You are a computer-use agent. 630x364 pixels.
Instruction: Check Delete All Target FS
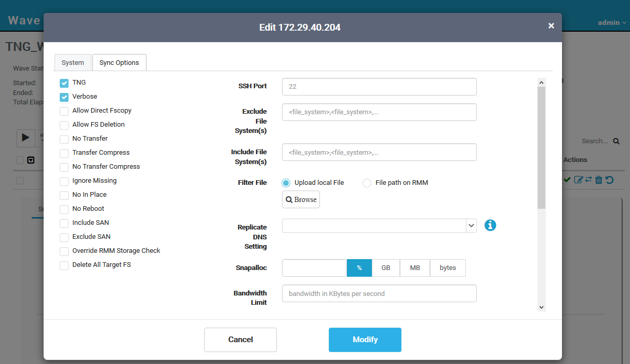[x=64, y=265]
